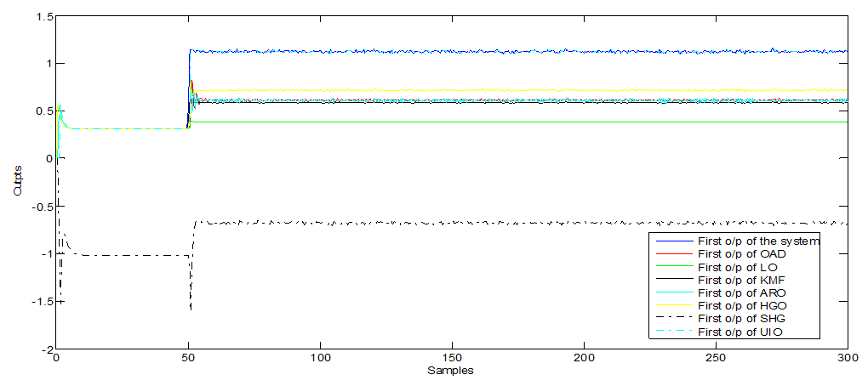This screenshot has width=868, height=386.
Task: Click the "Samples" x-axis label
Action: (x=451, y=372)
